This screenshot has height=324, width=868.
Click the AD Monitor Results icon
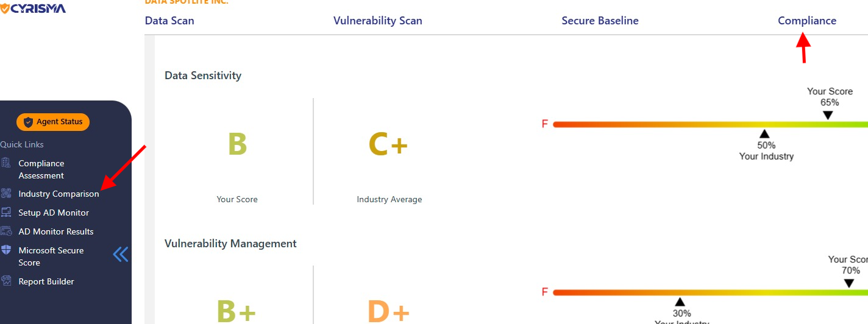pos(6,231)
